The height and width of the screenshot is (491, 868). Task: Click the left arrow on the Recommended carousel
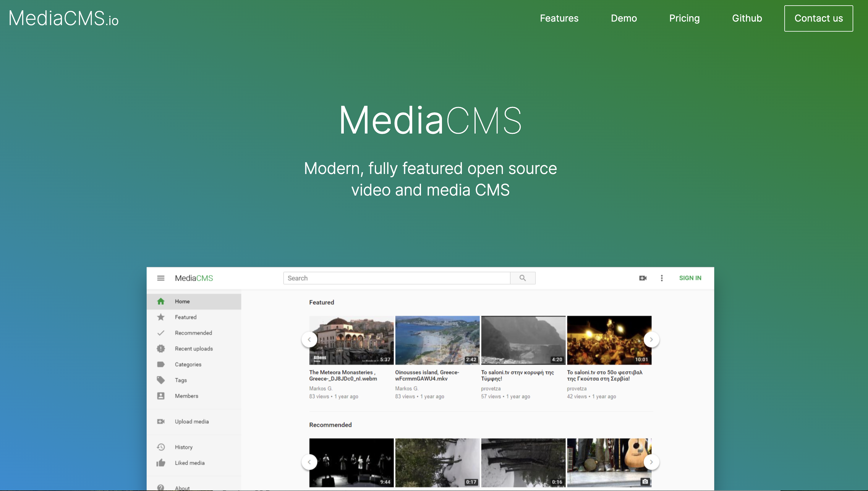(309, 462)
